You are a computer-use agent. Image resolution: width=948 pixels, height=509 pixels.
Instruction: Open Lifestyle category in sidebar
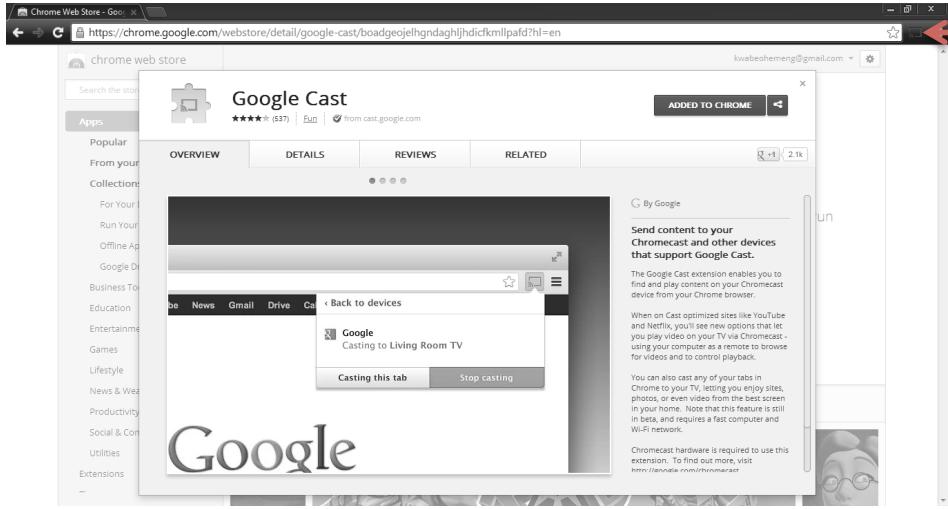coord(106,370)
